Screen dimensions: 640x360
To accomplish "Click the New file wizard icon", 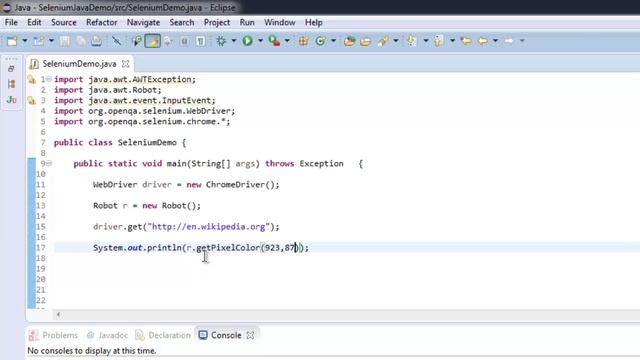I will click(x=12, y=41).
